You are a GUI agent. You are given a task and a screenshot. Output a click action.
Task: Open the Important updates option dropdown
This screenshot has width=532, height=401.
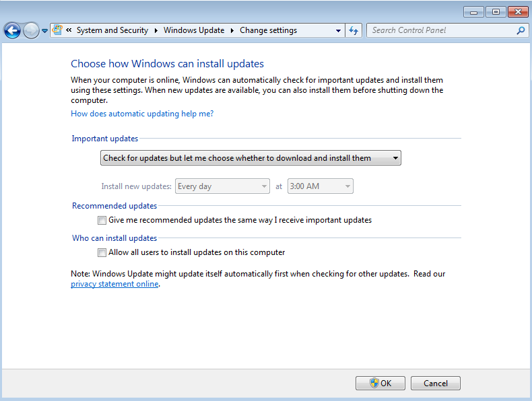pyautogui.click(x=251, y=158)
